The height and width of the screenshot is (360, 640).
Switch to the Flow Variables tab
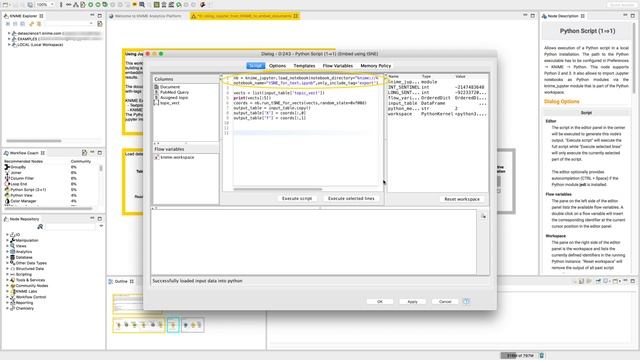point(338,66)
